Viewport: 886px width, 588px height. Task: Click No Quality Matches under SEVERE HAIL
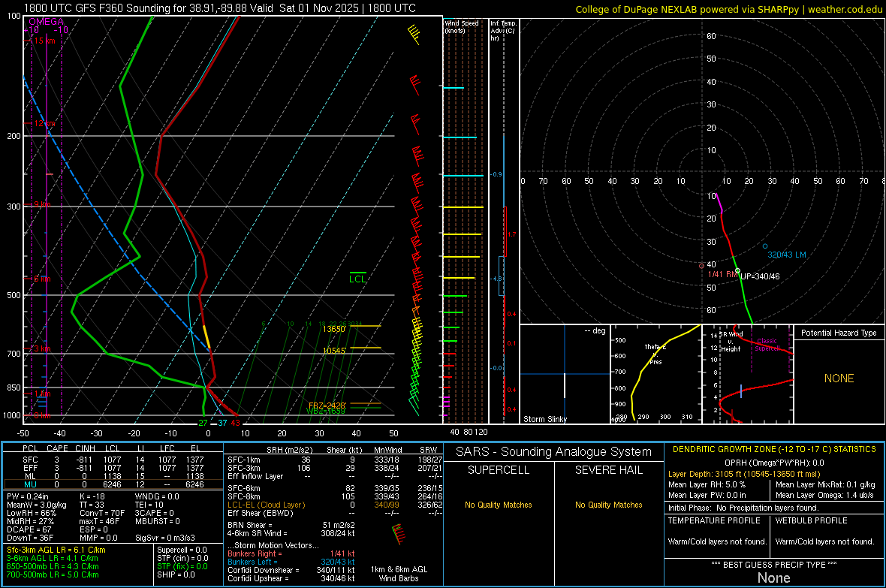click(x=608, y=505)
